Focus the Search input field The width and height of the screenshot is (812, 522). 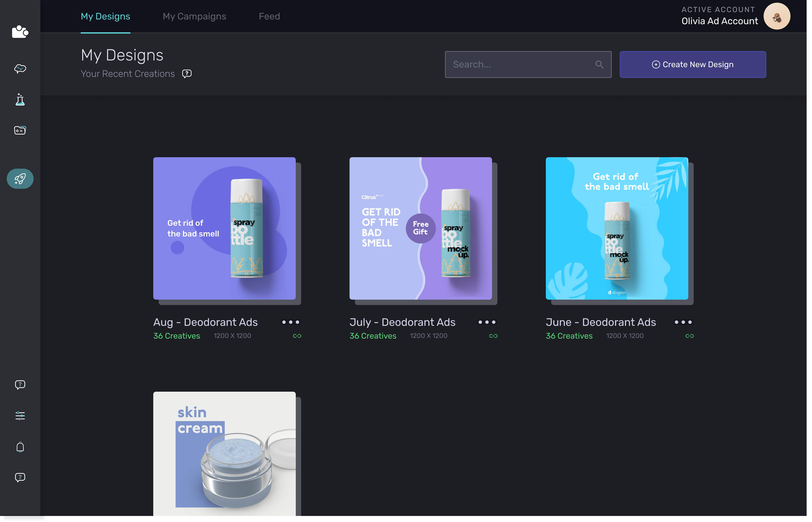point(528,64)
